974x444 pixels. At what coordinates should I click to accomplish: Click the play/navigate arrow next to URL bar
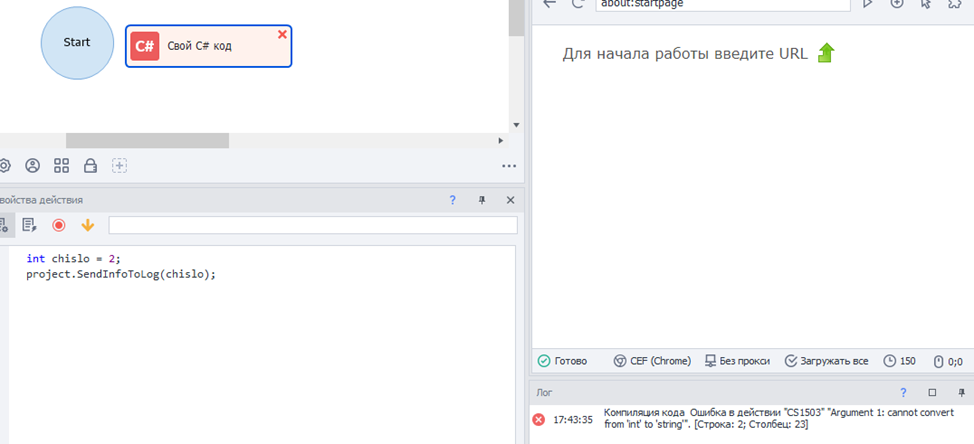(x=868, y=3)
